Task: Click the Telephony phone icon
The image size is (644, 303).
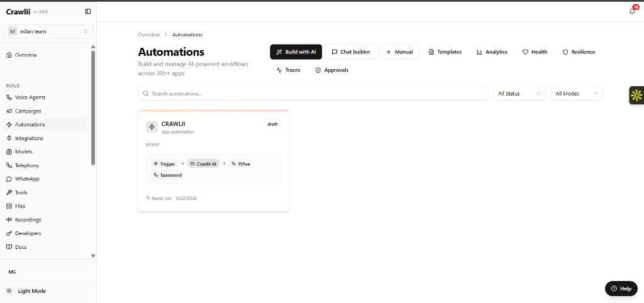Action: tap(9, 165)
